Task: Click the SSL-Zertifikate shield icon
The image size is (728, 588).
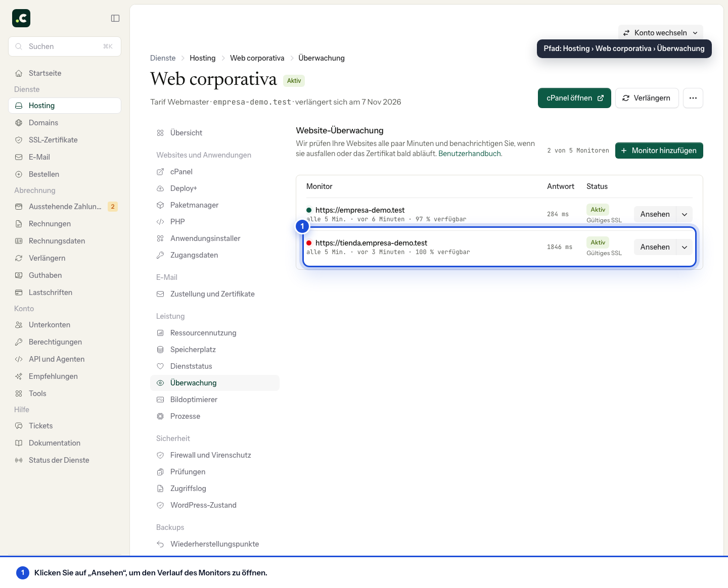Action: point(19,140)
